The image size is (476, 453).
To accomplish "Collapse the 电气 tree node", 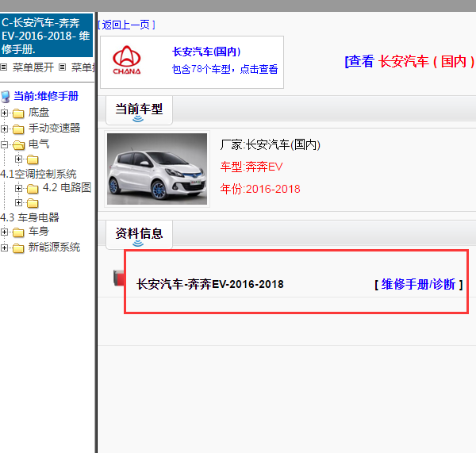I will pyautogui.click(x=4, y=145).
